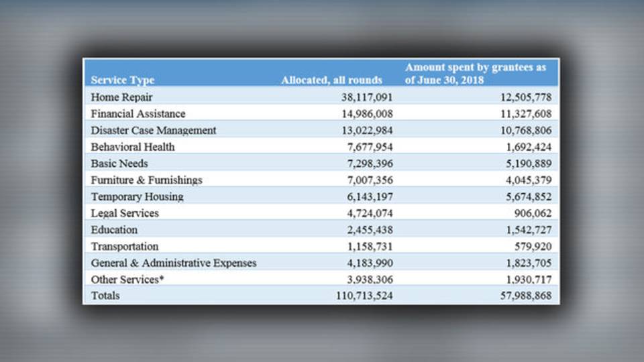Select the 'Other Services*' row label
Viewport: 644px width, 362px height.
pos(127,280)
